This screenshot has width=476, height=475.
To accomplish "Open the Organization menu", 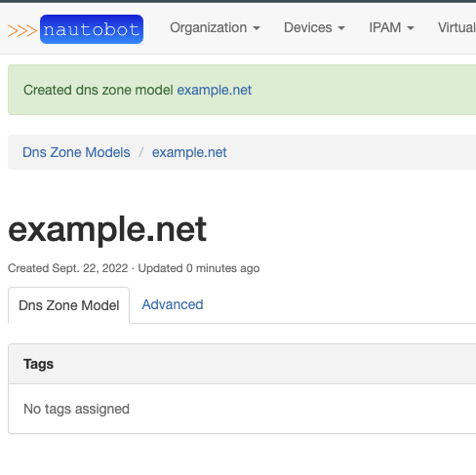I will [215, 28].
